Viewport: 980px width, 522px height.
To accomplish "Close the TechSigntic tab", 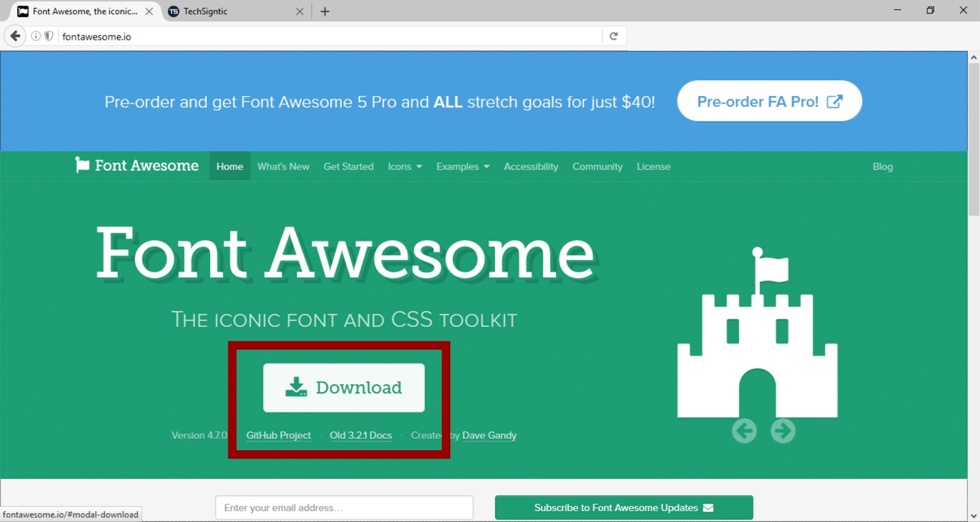I will 300,12.
